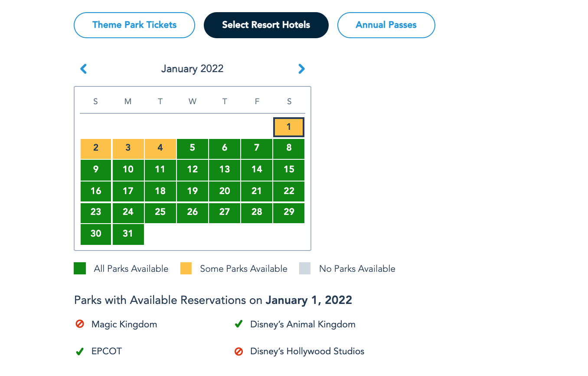Choose January 5 on the calendar
Image resolution: width=588 pixels, height=376 pixels.
[193, 148]
